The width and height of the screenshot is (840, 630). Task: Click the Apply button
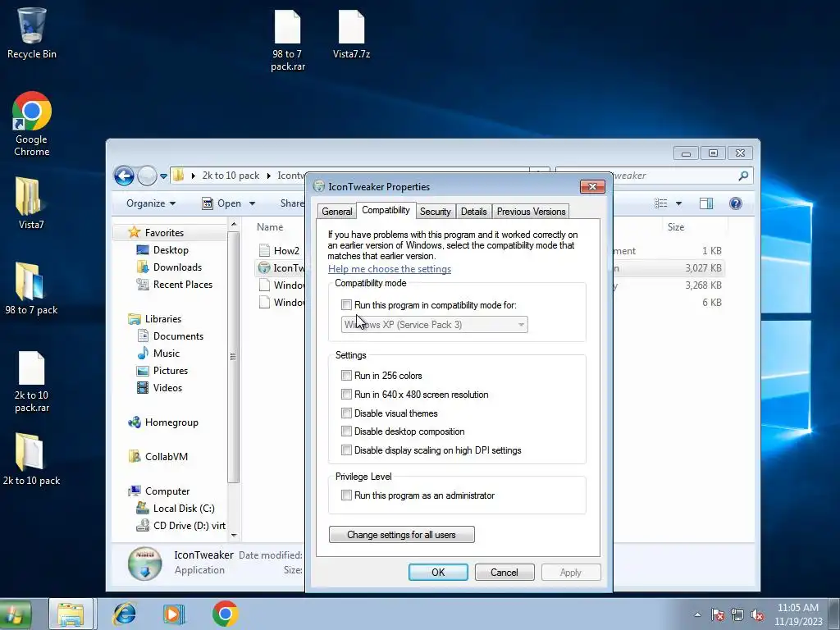pos(571,572)
